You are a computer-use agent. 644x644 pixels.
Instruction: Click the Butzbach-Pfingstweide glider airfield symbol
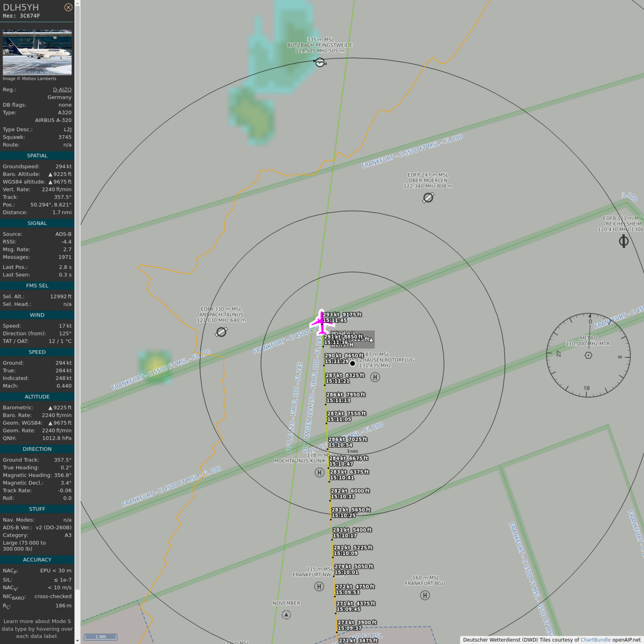(320, 62)
